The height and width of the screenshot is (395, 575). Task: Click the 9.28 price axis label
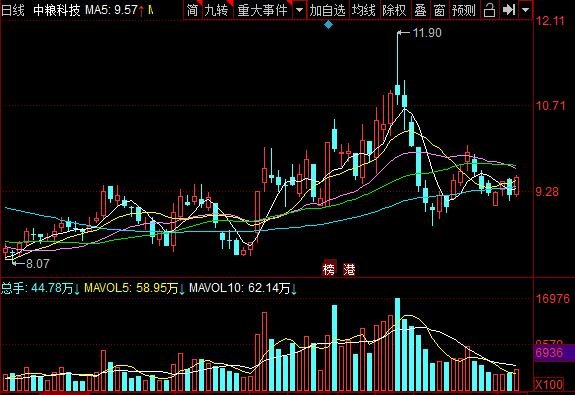pyautogui.click(x=547, y=191)
